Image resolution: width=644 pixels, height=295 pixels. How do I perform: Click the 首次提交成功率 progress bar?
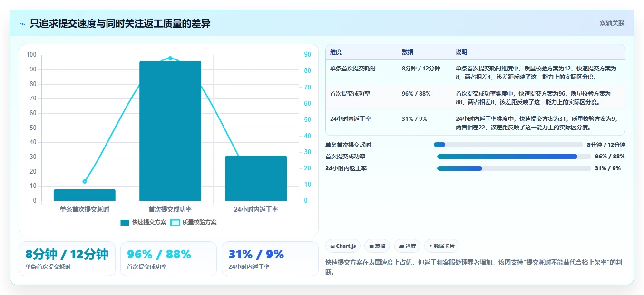[x=514, y=157]
